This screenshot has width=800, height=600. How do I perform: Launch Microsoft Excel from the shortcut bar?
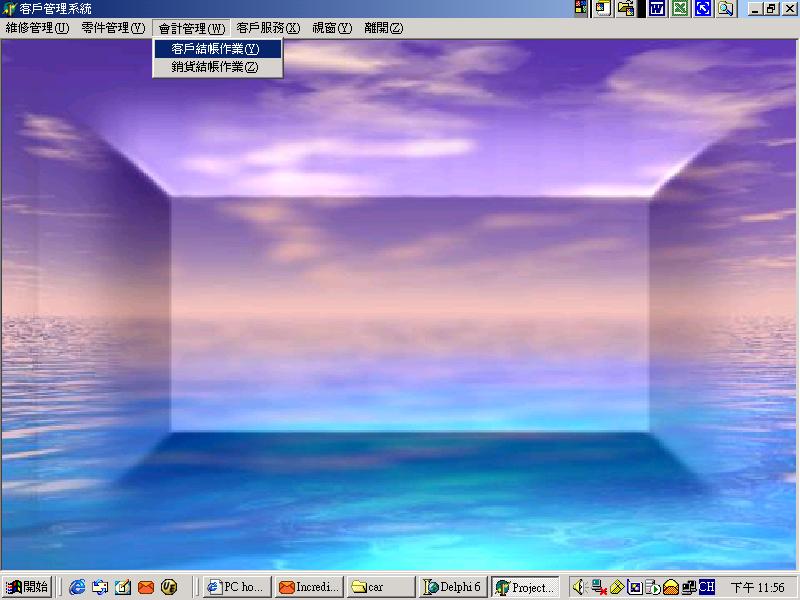click(680, 8)
